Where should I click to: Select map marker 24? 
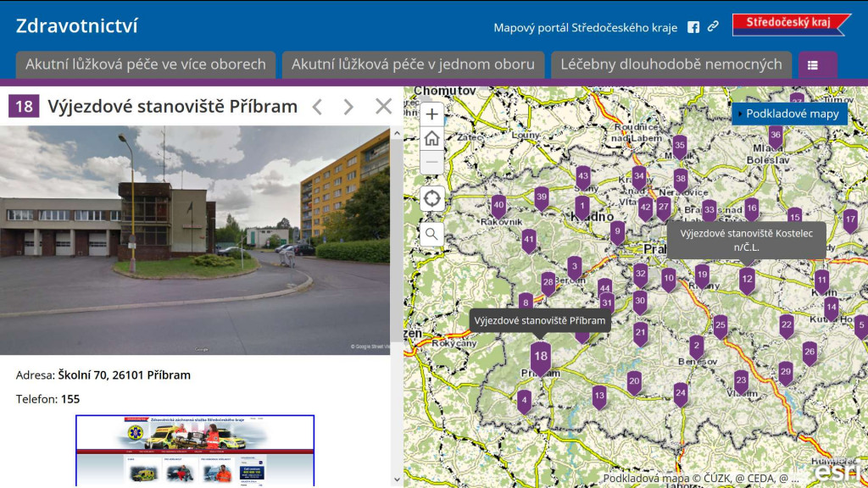coord(681,395)
